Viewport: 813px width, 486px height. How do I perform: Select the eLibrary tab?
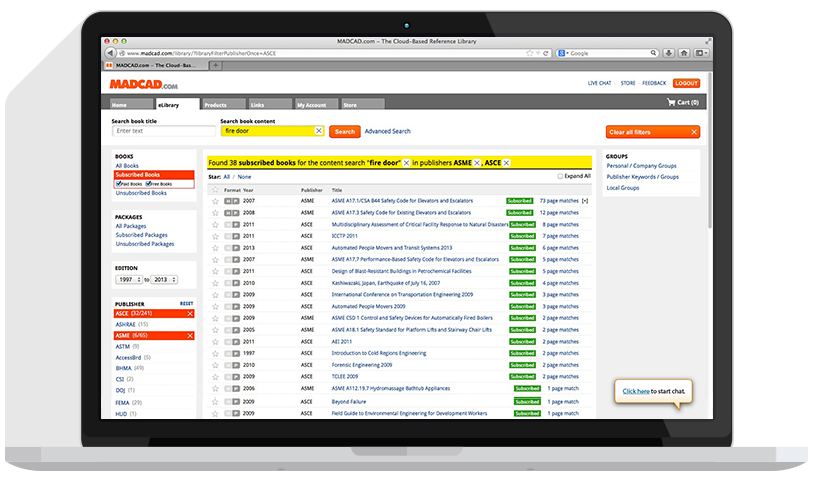click(x=177, y=104)
